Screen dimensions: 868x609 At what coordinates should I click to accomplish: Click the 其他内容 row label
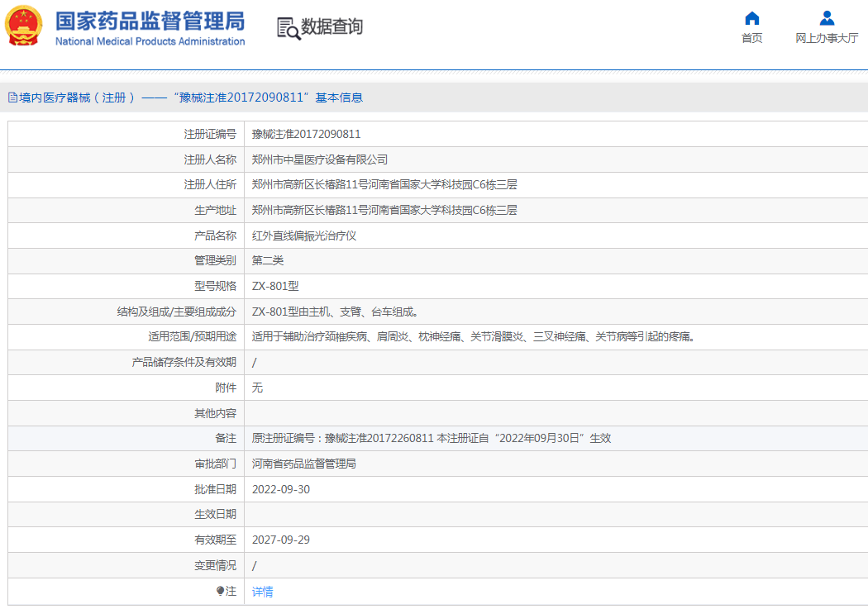(215, 413)
